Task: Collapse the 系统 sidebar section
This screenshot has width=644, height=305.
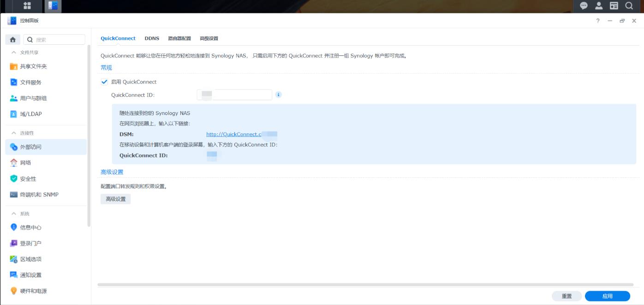Action: (14, 214)
